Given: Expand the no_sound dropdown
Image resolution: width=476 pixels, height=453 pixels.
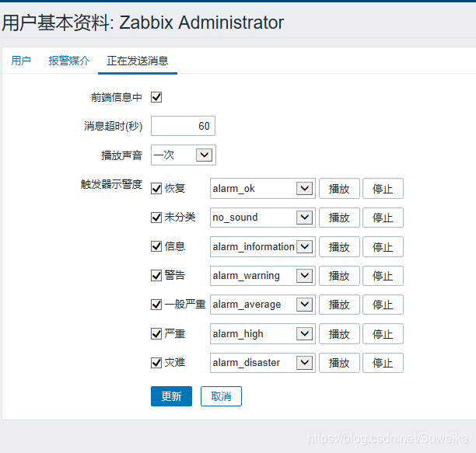Looking at the screenshot, I should pos(263,218).
